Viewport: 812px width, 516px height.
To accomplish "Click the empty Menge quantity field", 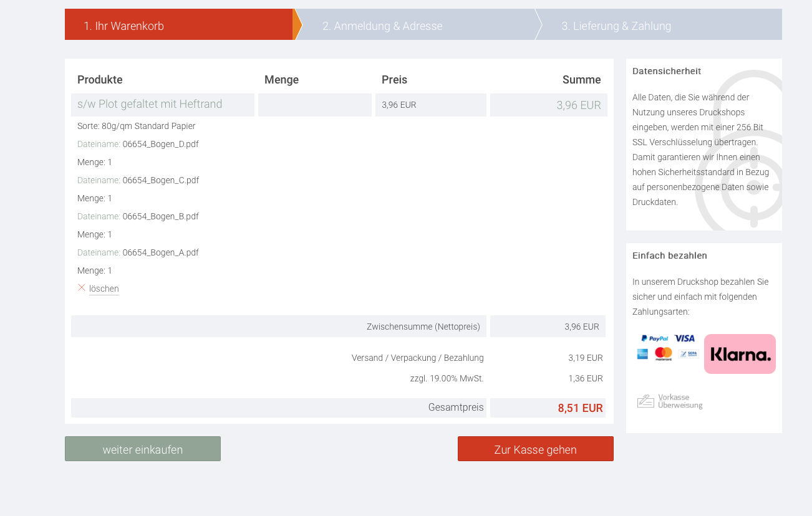I will pyautogui.click(x=315, y=105).
